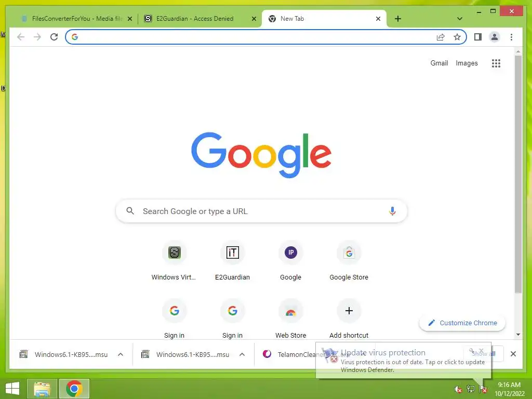Click the scrollbar down arrow
The width and height of the screenshot is (532, 399).
(x=518, y=335)
